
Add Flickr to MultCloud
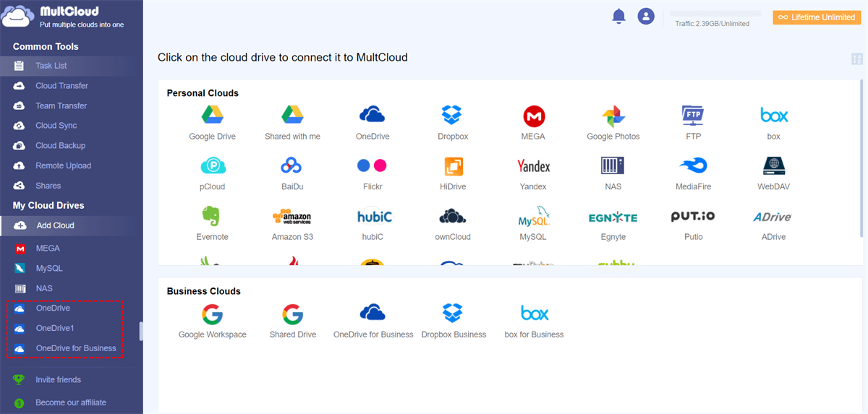(373, 173)
